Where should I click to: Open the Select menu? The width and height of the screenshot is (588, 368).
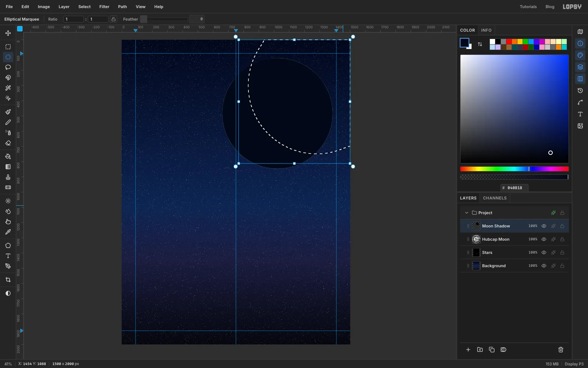(85, 7)
